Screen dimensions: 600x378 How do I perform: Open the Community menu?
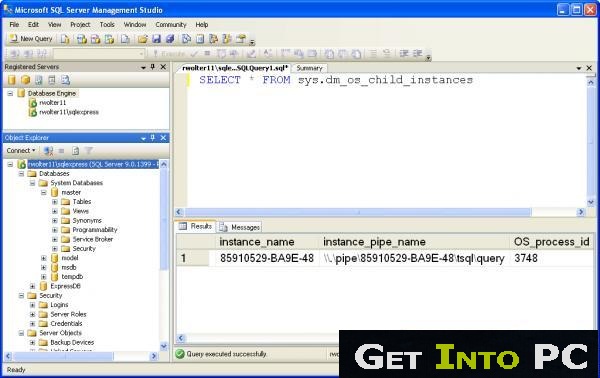pos(171,24)
